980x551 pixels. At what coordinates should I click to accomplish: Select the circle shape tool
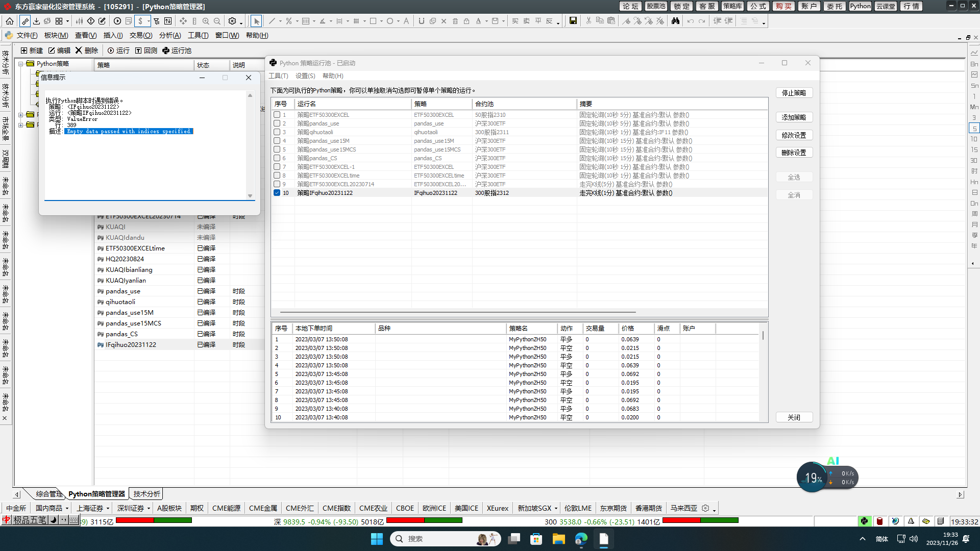pos(390,21)
